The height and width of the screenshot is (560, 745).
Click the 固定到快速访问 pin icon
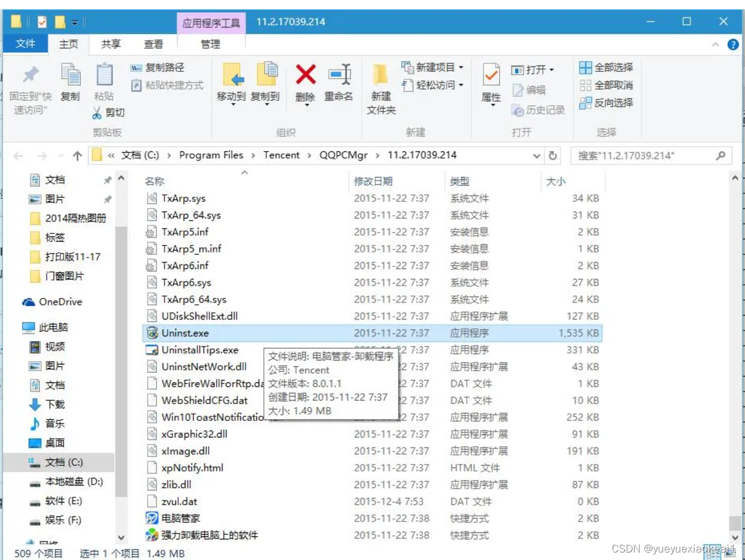pos(30,75)
